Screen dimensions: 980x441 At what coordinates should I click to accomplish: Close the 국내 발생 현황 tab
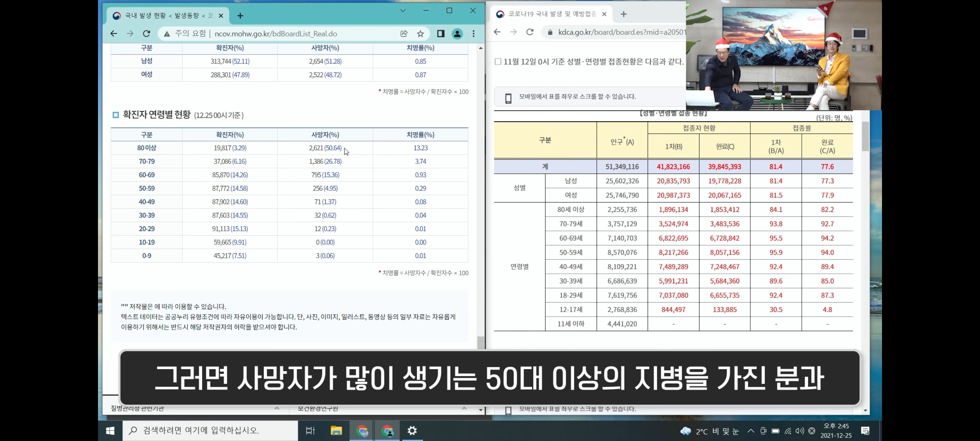click(221, 16)
